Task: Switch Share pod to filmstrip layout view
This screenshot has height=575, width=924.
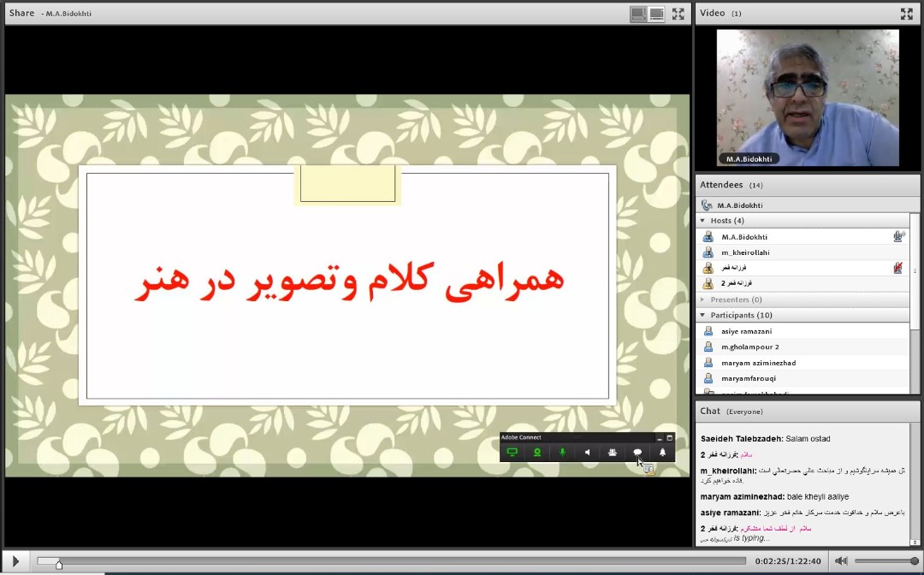Action: point(656,14)
